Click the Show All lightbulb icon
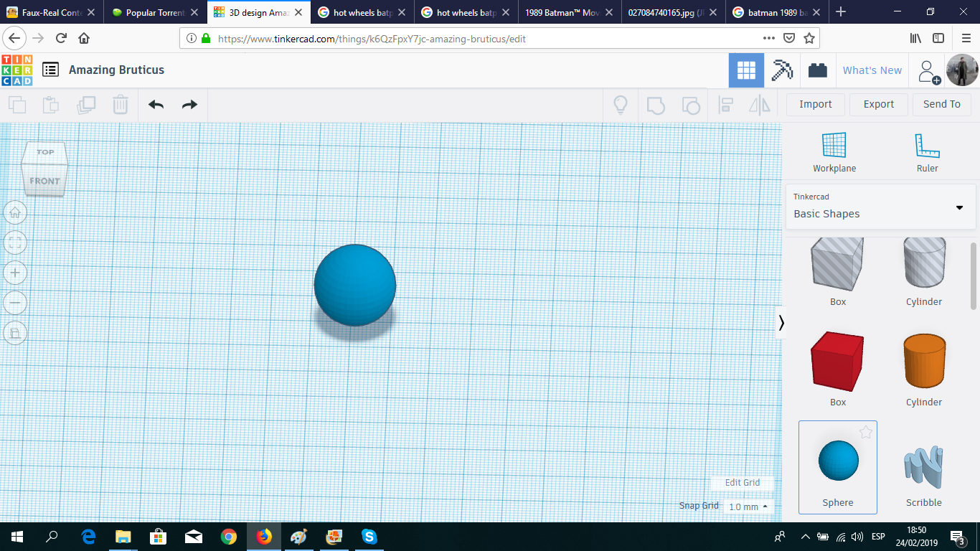The width and height of the screenshot is (980, 551). pyautogui.click(x=621, y=105)
